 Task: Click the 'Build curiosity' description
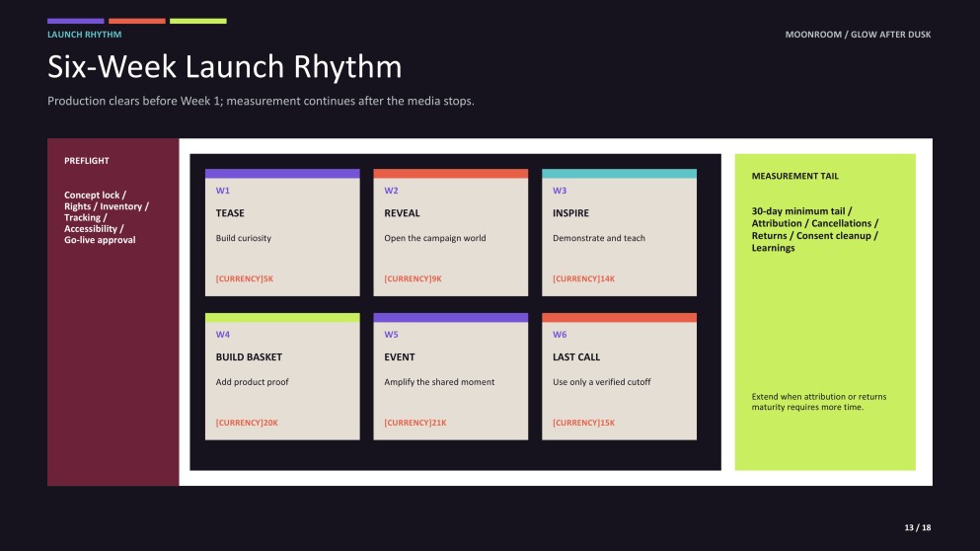click(243, 238)
